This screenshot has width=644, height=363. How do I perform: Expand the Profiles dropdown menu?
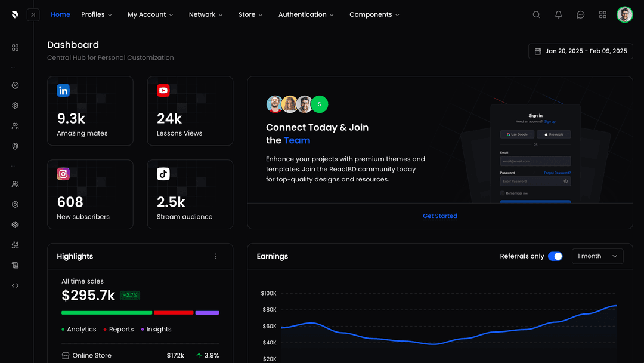(97, 14)
